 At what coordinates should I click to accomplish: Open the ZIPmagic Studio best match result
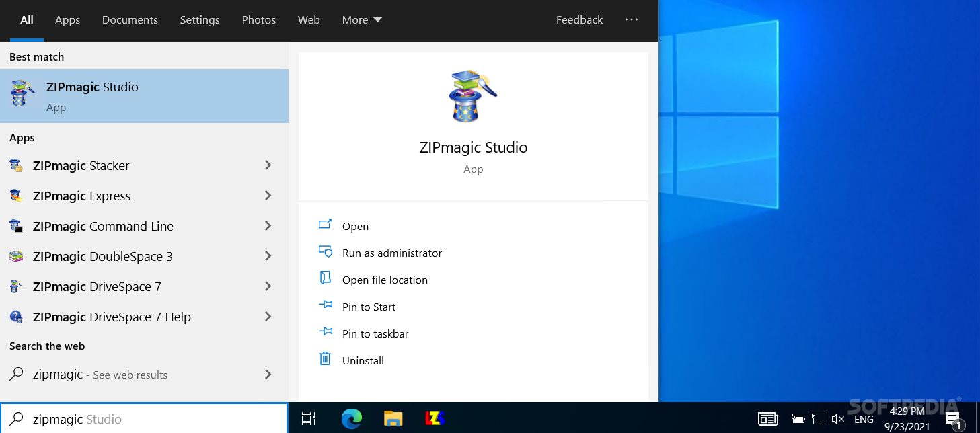[144, 96]
